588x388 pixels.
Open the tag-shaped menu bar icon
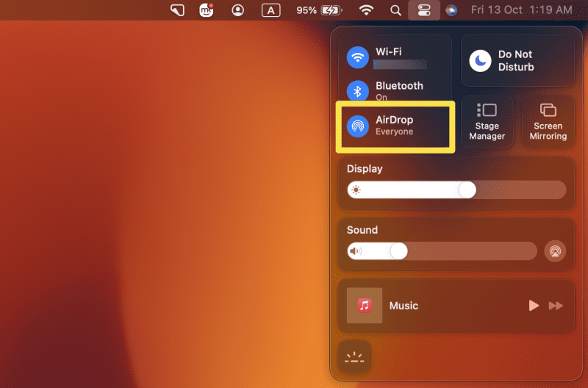coord(177,10)
